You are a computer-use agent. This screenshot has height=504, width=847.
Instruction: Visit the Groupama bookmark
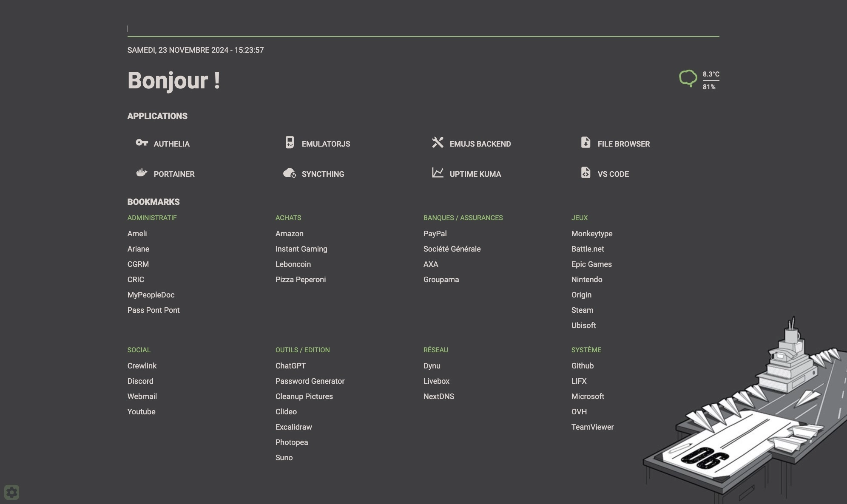pyautogui.click(x=441, y=280)
